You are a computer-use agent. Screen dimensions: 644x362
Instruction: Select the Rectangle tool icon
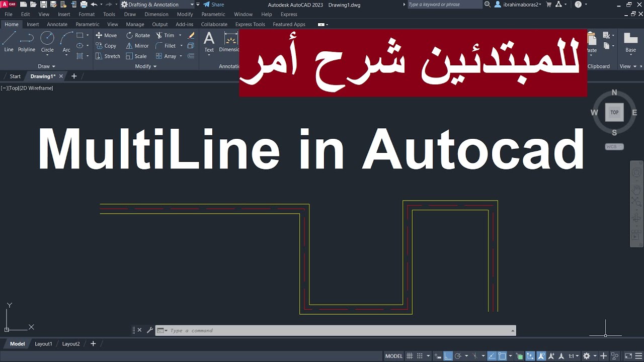(79, 35)
